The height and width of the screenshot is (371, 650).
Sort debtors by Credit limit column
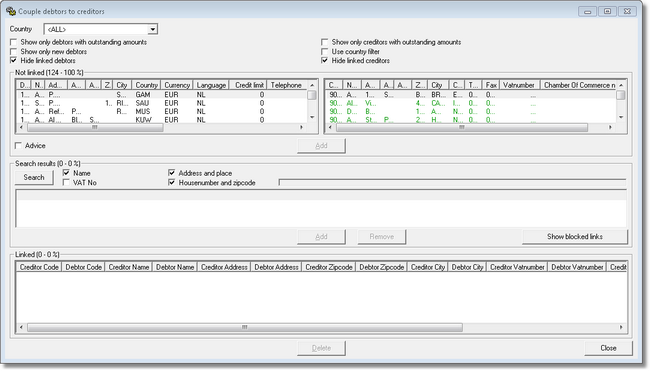tap(248, 85)
